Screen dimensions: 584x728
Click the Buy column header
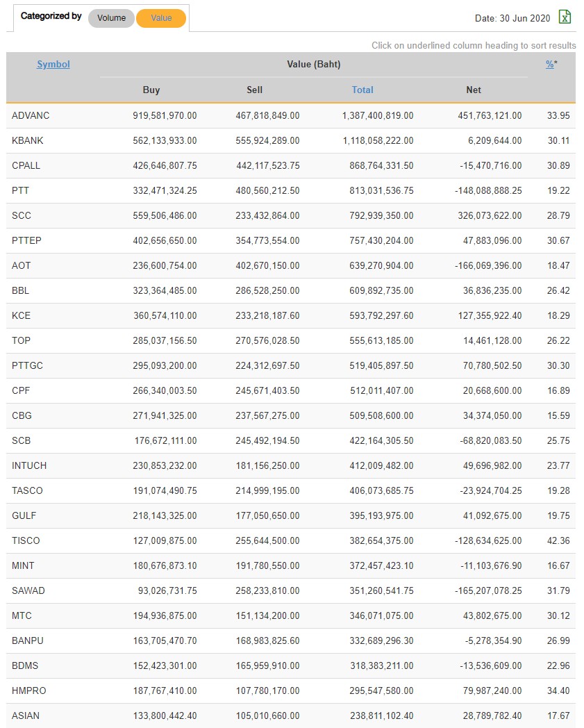point(151,90)
